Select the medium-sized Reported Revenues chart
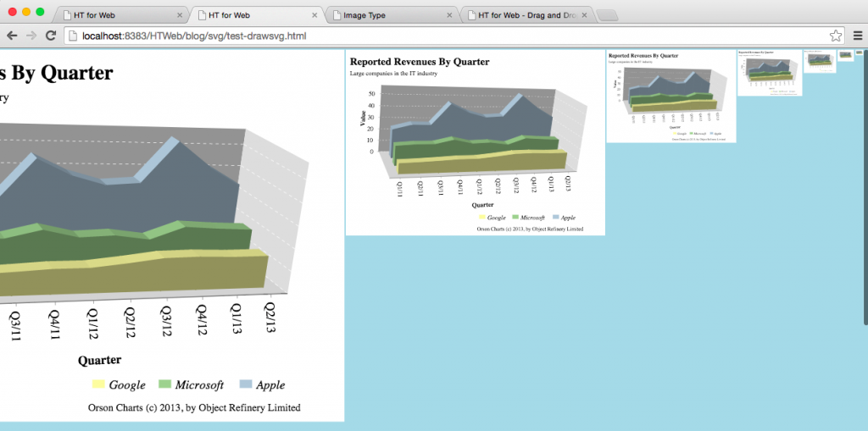This screenshot has height=431, width=868. coord(475,142)
